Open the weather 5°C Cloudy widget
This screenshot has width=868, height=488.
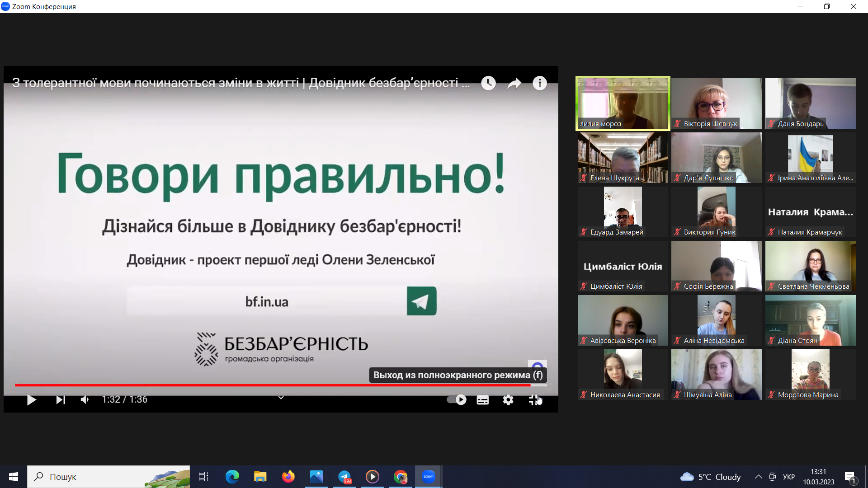(711, 477)
